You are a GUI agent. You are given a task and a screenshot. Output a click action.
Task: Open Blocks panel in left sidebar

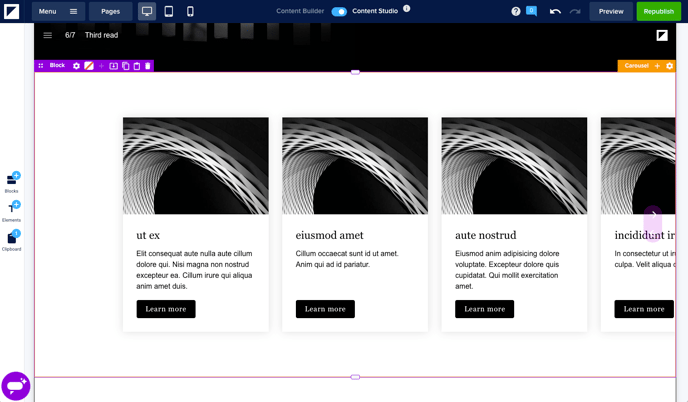pyautogui.click(x=11, y=181)
